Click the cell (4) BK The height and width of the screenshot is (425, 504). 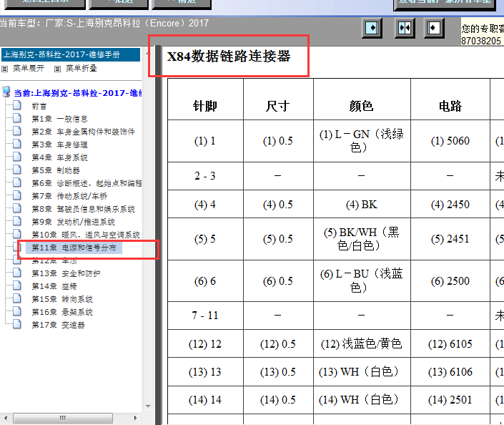[361, 205]
